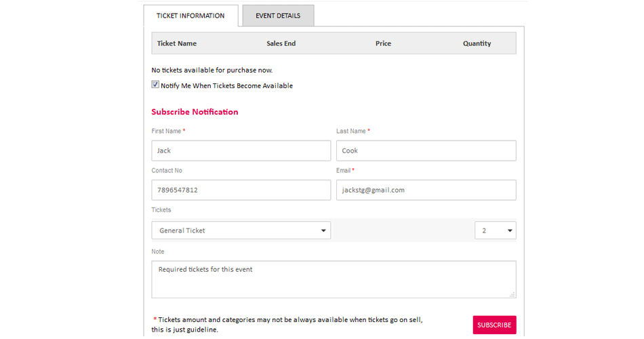The height and width of the screenshot is (339, 644).
Task: Click the First Name field containing Jack
Action: click(x=241, y=151)
